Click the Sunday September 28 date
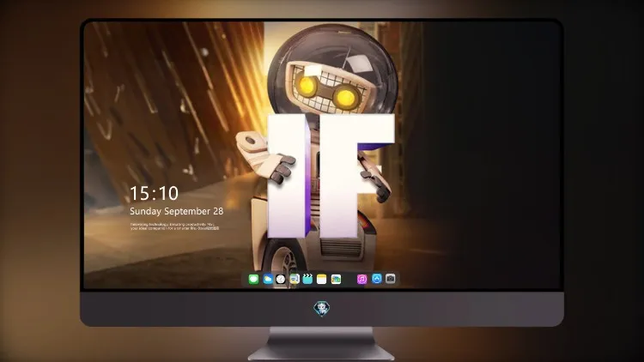The image size is (644, 362). (x=177, y=211)
